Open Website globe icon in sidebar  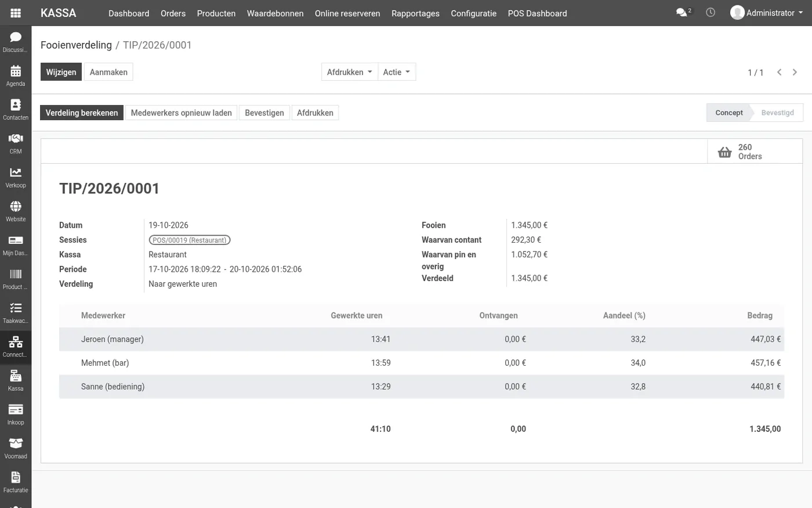pos(16,211)
